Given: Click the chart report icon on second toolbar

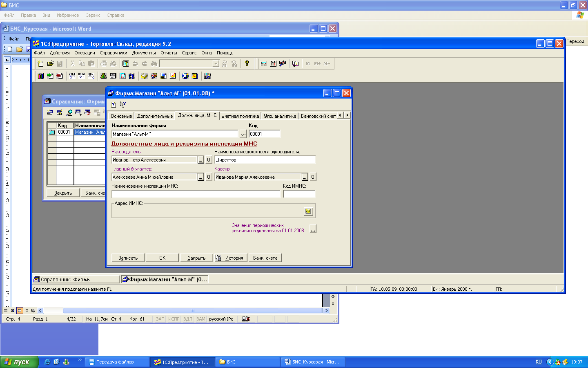Looking at the screenshot, I should click(x=173, y=76).
